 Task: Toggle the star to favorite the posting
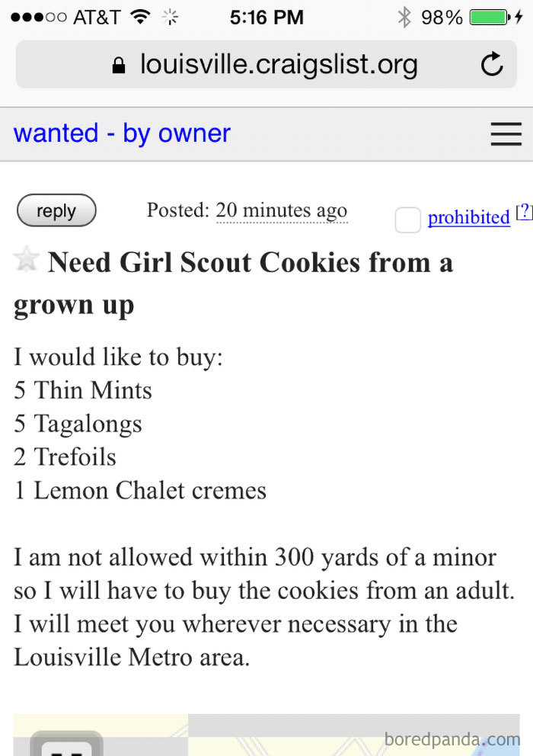click(25, 260)
